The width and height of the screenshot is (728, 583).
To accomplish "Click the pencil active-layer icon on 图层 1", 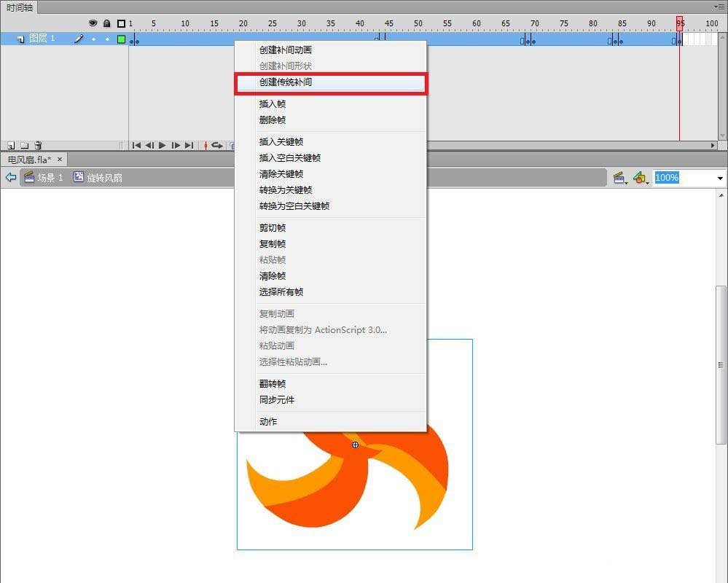I will (x=79, y=39).
